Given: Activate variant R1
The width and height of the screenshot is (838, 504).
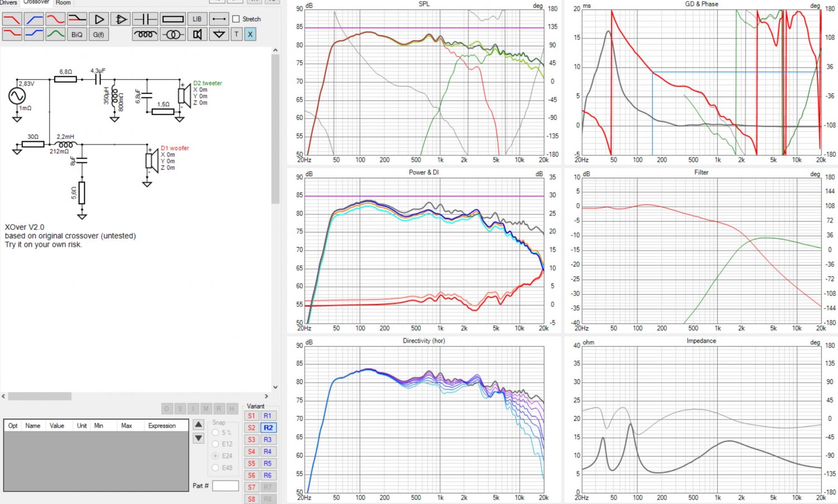Looking at the screenshot, I should 268,416.
